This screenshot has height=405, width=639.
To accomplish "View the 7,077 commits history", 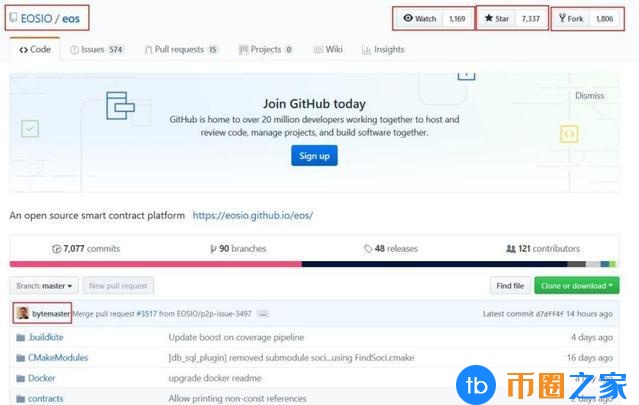I will click(86, 249).
